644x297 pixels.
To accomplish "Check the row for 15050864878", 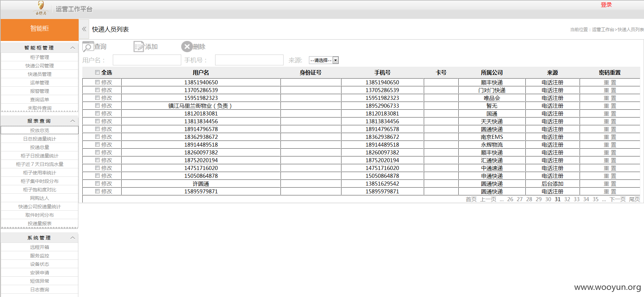I will coord(98,176).
